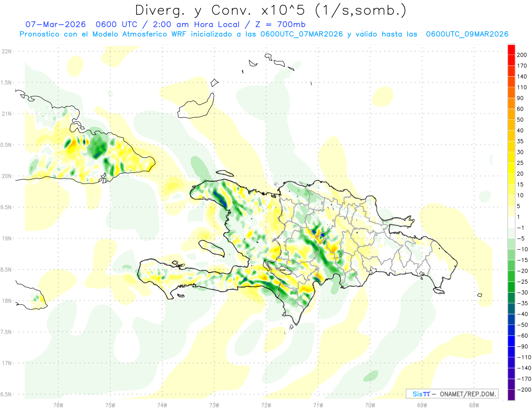Click the colorbar value -60
Image resolution: width=532 pixels, height=411 pixels.
tap(522, 335)
